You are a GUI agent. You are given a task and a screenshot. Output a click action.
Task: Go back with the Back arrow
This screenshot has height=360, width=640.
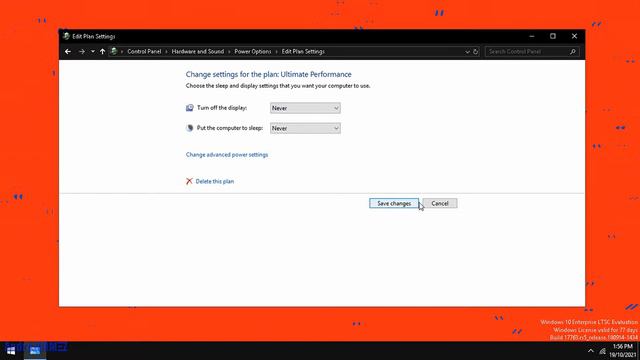point(68,51)
